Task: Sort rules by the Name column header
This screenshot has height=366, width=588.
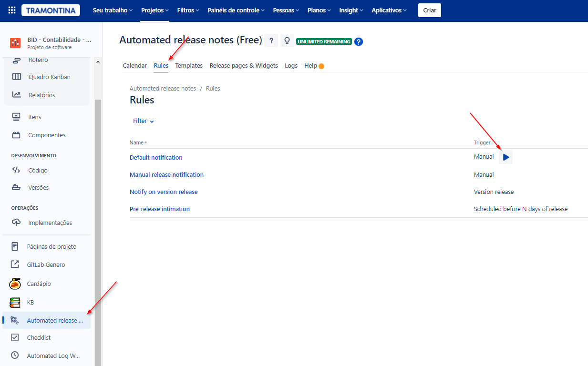Action: pos(138,142)
